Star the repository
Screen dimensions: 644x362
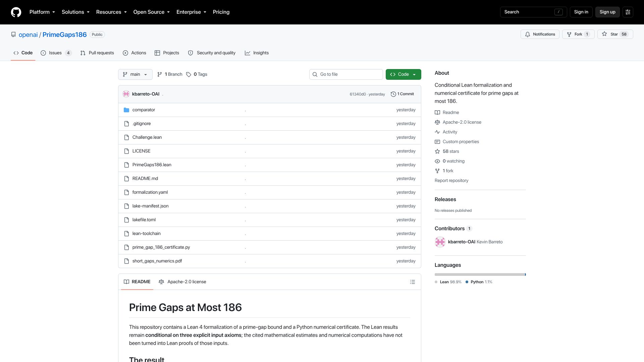615,34
